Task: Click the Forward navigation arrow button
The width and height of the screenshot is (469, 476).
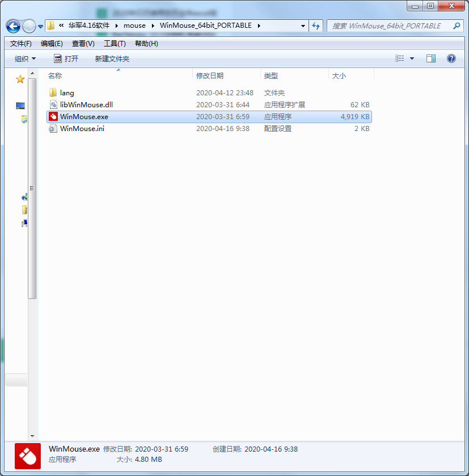Action: click(28, 26)
